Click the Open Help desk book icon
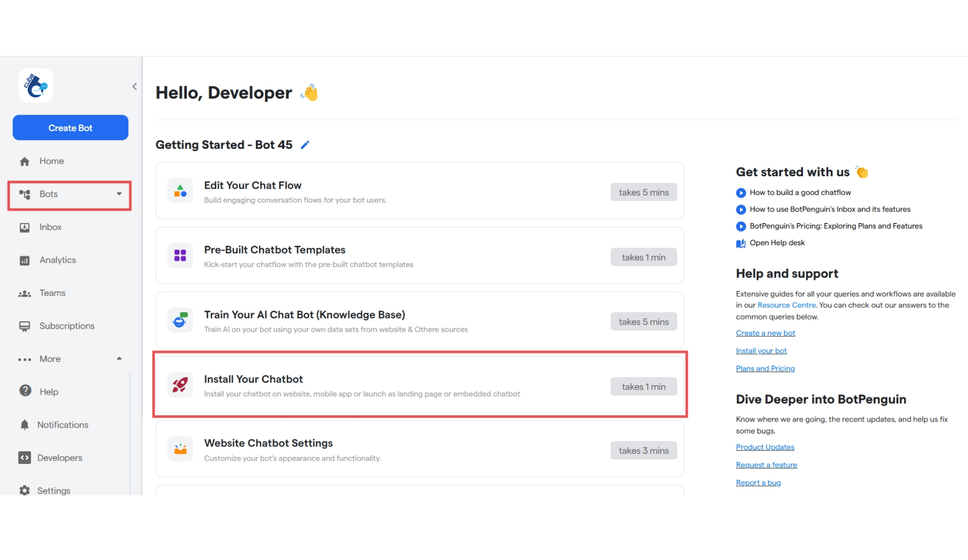Viewport: 968px width, 560px height. pos(741,243)
